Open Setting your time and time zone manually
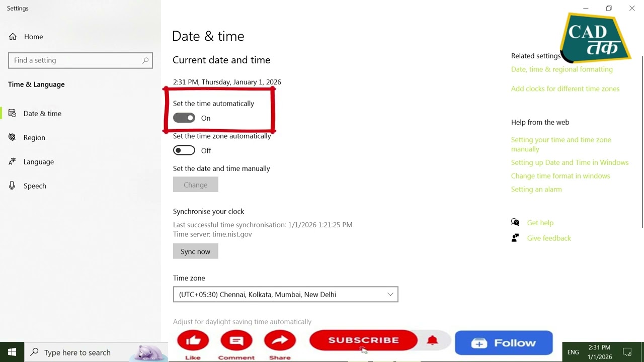The image size is (644, 362). coord(561,144)
